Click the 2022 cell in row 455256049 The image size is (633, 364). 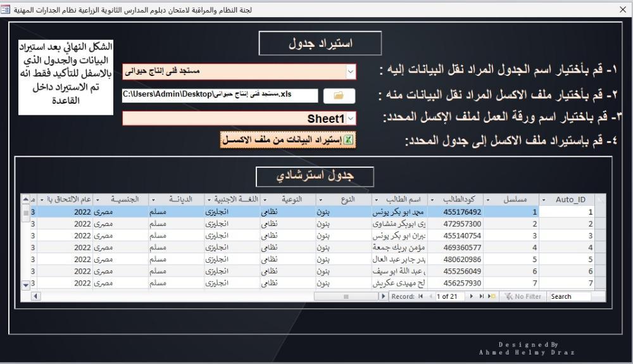click(65, 271)
